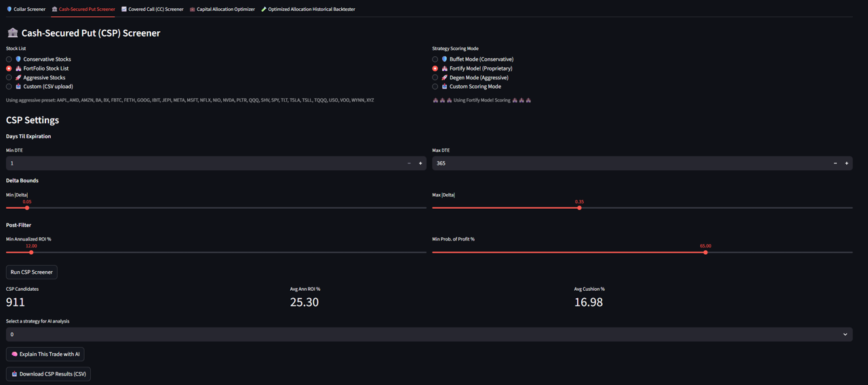
Task: Click the shield icon on Collar Screener tab
Action: tap(9, 9)
